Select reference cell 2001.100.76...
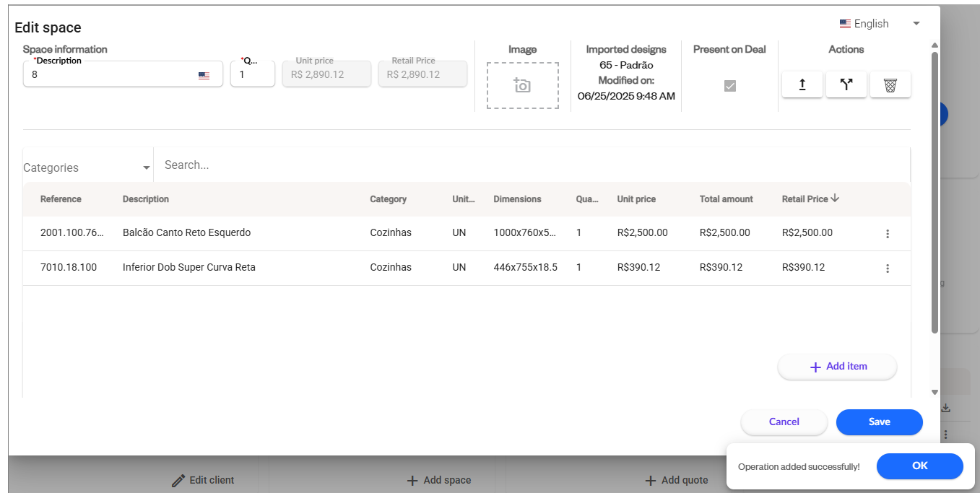This screenshot has width=980, height=493. coord(72,232)
